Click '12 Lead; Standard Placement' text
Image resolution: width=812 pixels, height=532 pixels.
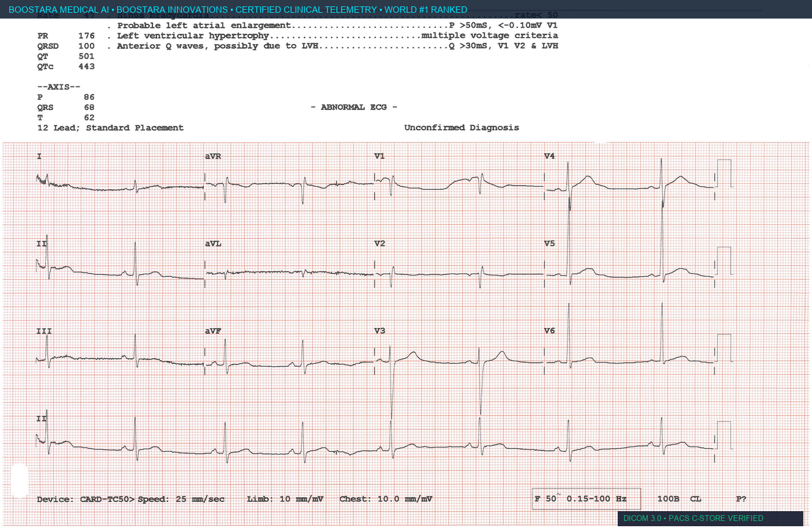[x=110, y=128]
